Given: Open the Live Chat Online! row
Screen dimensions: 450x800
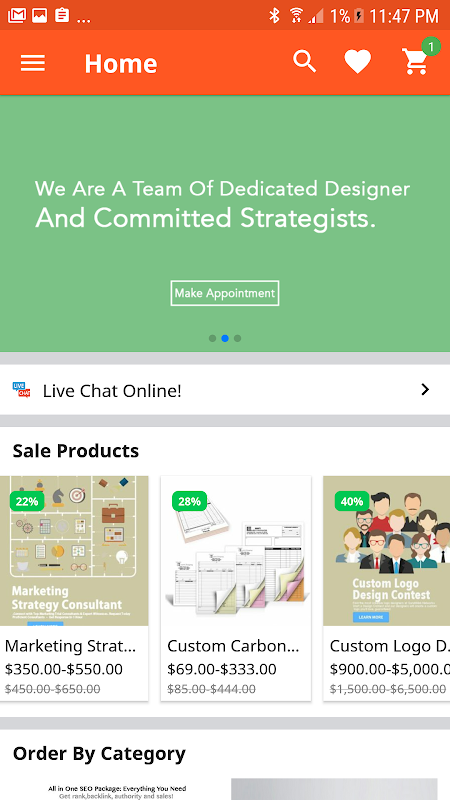Looking at the screenshot, I should (x=225, y=390).
